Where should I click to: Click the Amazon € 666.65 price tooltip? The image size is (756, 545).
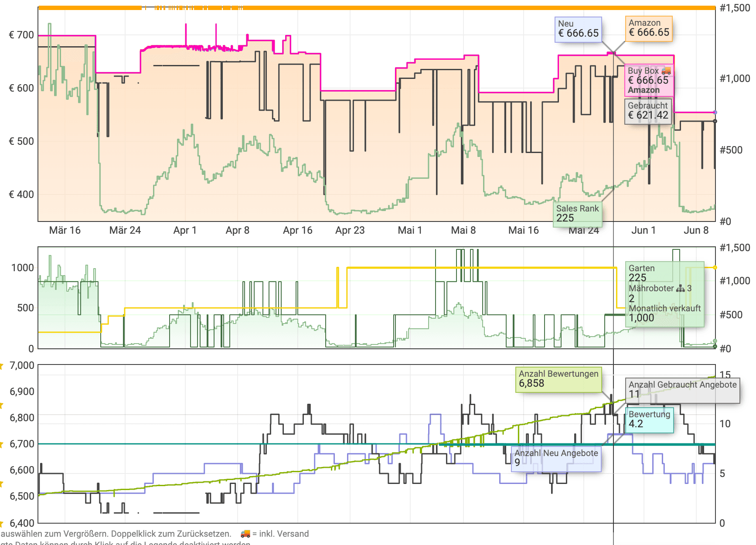tap(649, 29)
